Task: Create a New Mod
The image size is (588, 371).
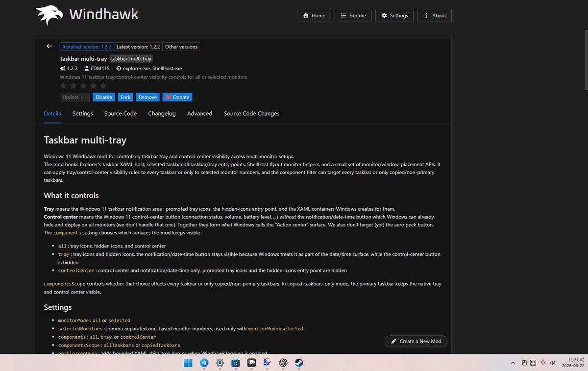Action: click(416, 341)
